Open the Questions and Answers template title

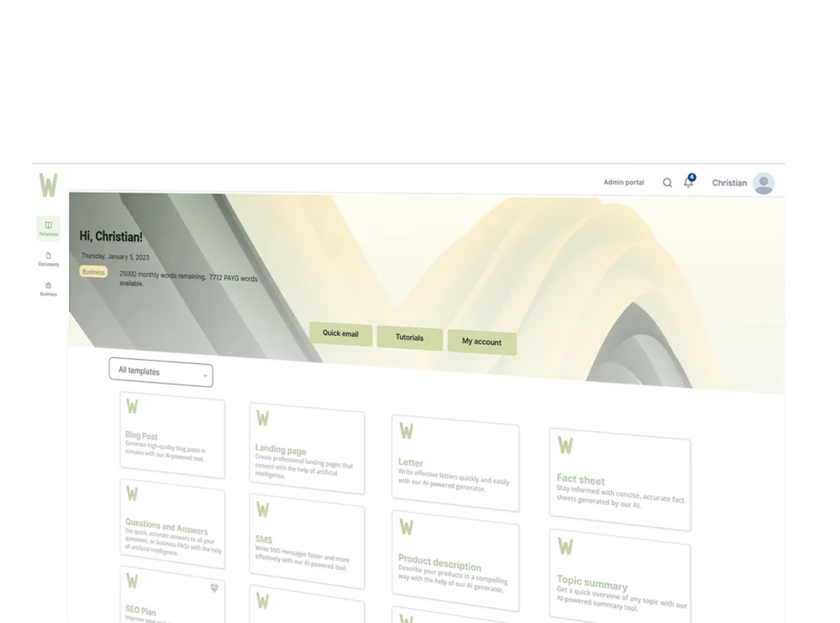167,526
